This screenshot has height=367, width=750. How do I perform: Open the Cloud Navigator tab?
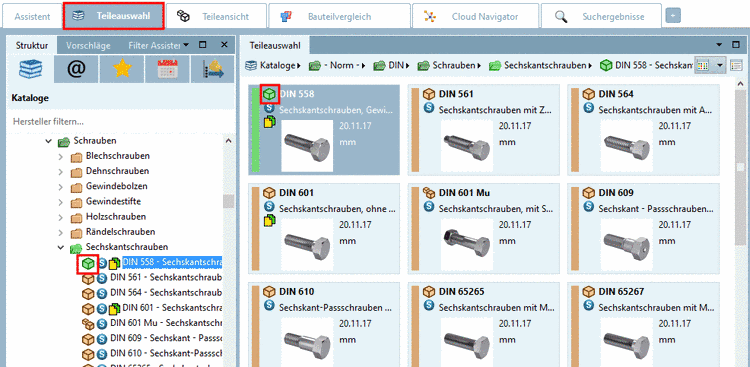pyautogui.click(x=475, y=16)
